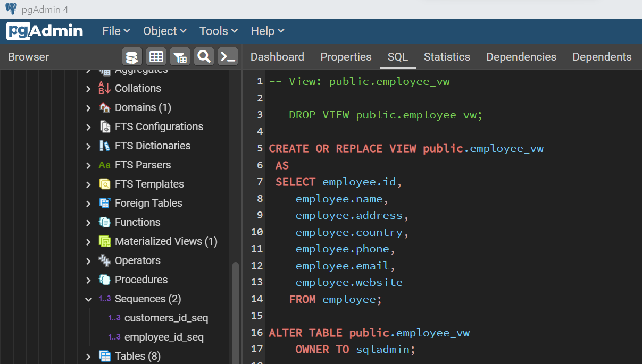This screenshot has height=364, width=642.
Task: Open the Tools menu
Action: pyautogui.click(x=219, y=31)
